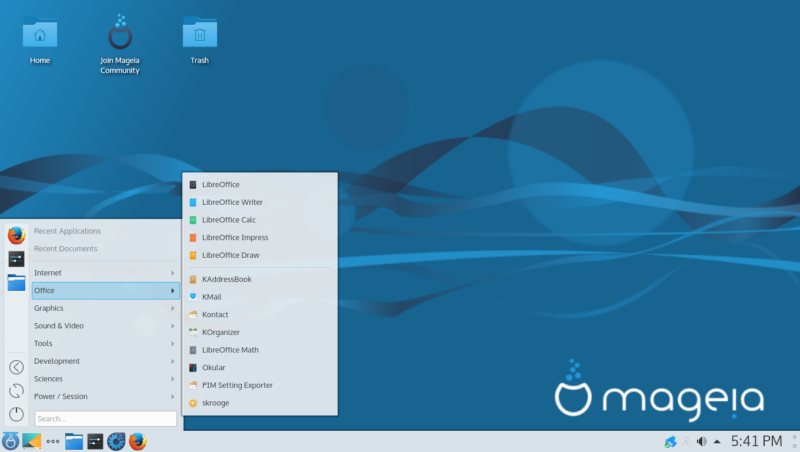Expand the Sciences category
This screenshot has width=800, height=452.
(x=105, y=379)
